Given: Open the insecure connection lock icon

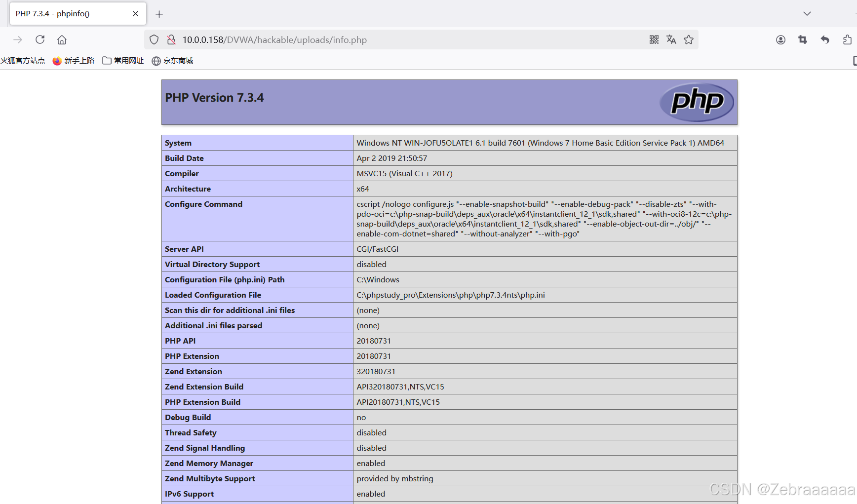Looking at the screenshot, I should tap(171, 39).
